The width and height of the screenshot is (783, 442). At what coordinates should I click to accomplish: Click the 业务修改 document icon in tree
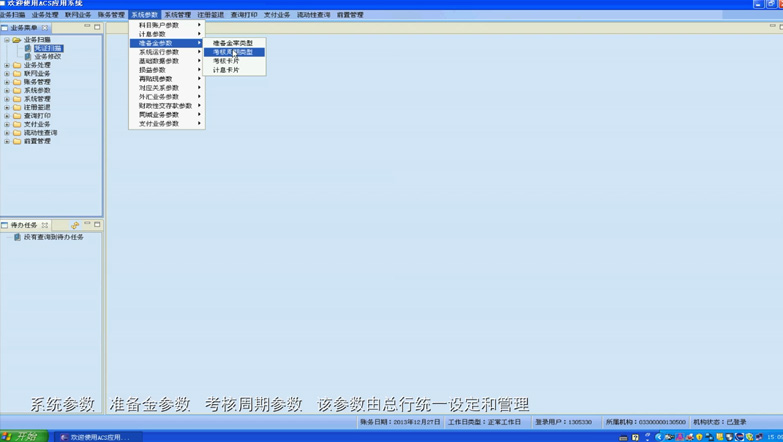coord(28,57)
